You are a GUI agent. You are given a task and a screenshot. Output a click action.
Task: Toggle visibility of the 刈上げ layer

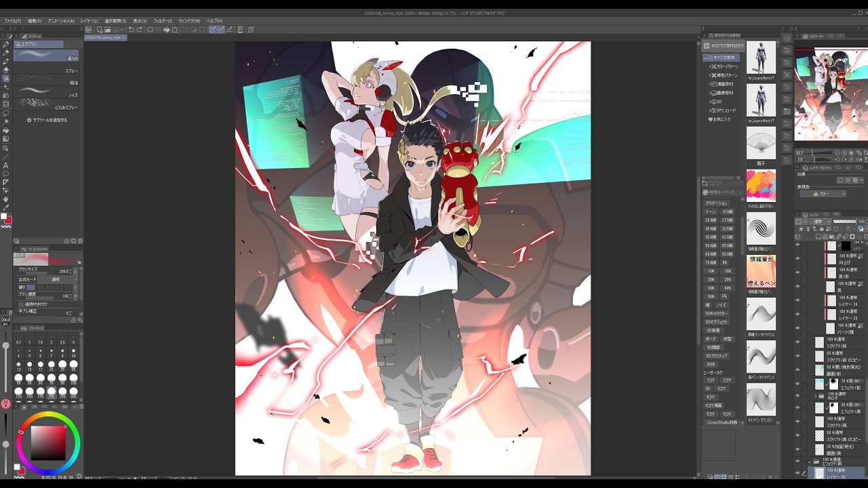[x=797, y=259]
